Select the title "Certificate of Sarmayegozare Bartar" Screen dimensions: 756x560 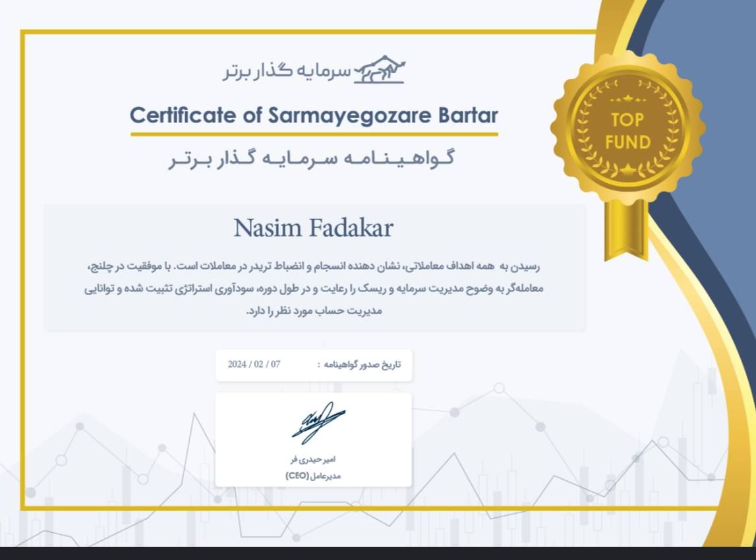pyautogui.click(x=314, y=115)
